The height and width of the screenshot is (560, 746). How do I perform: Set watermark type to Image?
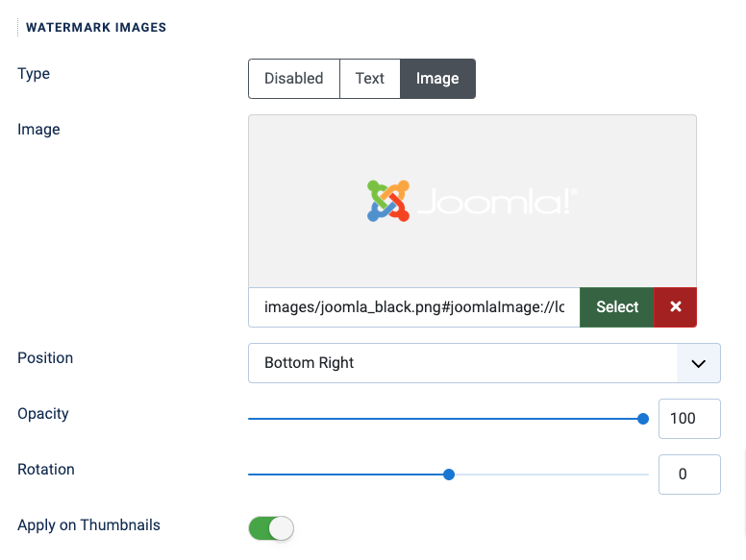tap(437, 79)
